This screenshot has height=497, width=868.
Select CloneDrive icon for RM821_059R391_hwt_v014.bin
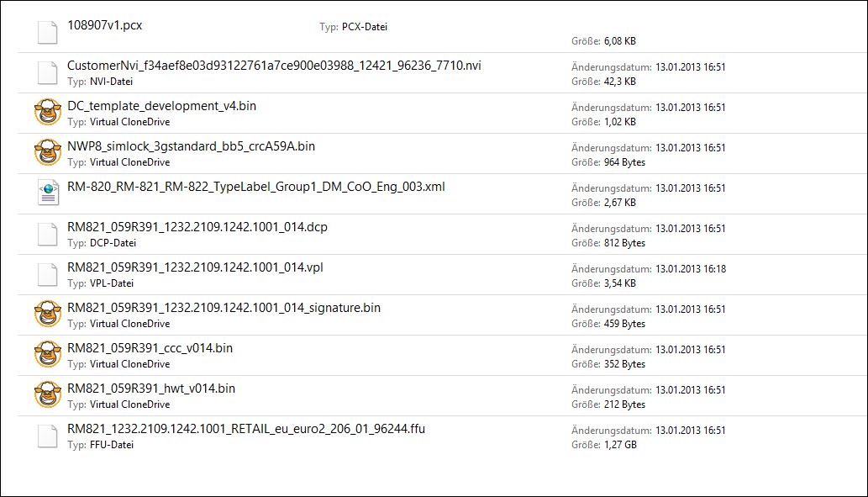[x=48, y=395]
